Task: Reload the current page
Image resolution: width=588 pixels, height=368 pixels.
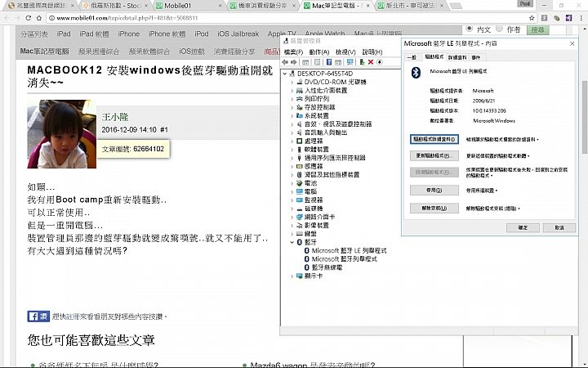Action: click(x=28, y=18)
